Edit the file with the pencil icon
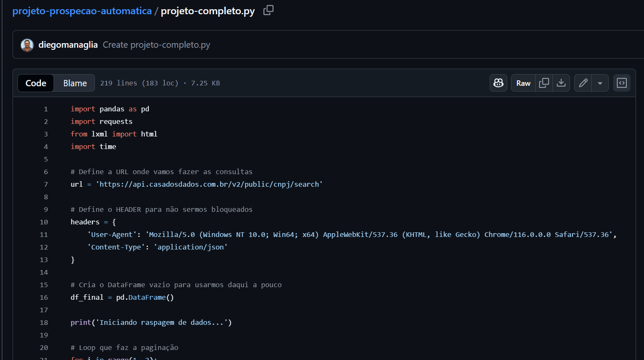Image resolution: width=644 pixels, height=360 pixels. (x=583, y=82)
